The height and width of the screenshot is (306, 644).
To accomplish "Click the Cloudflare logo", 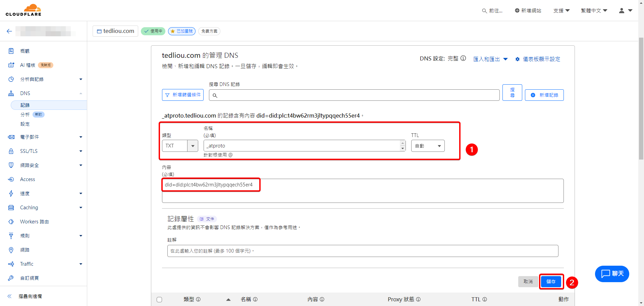I will (23, 10).
